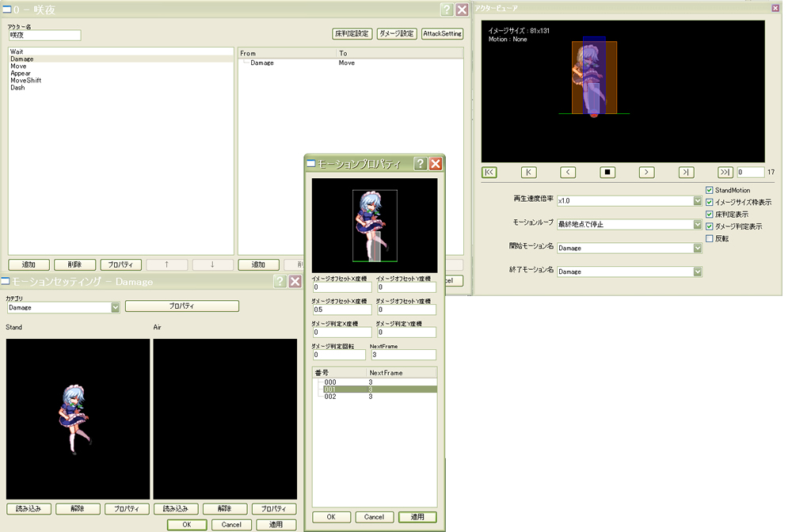Focus the frame number field in actor viewer
This screenshot has width=792, height=532.
pos(750,172)
